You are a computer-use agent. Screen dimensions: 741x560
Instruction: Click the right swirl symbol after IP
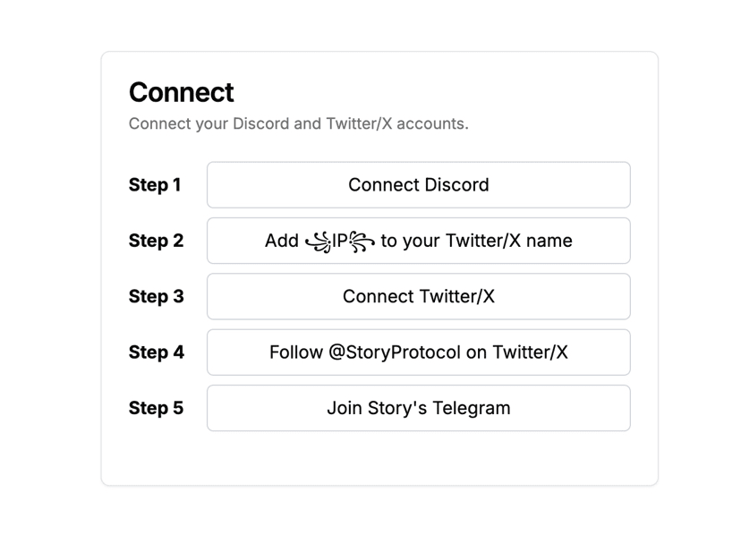coord(362,242)
